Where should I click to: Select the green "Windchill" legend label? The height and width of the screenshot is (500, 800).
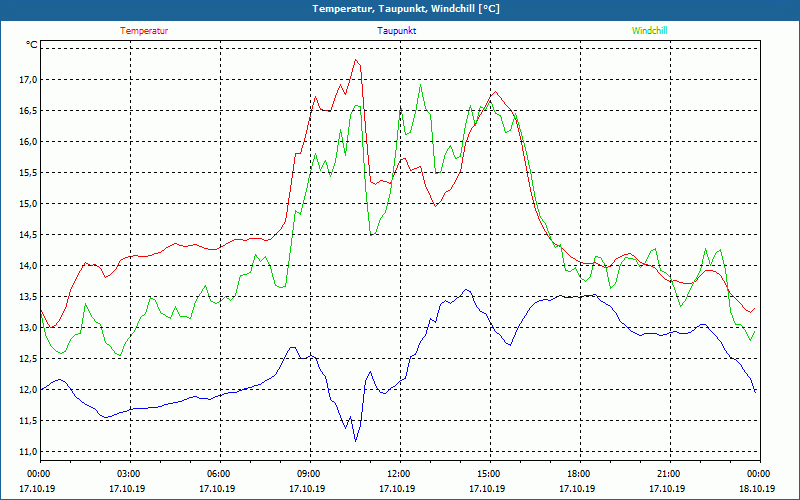649,31
